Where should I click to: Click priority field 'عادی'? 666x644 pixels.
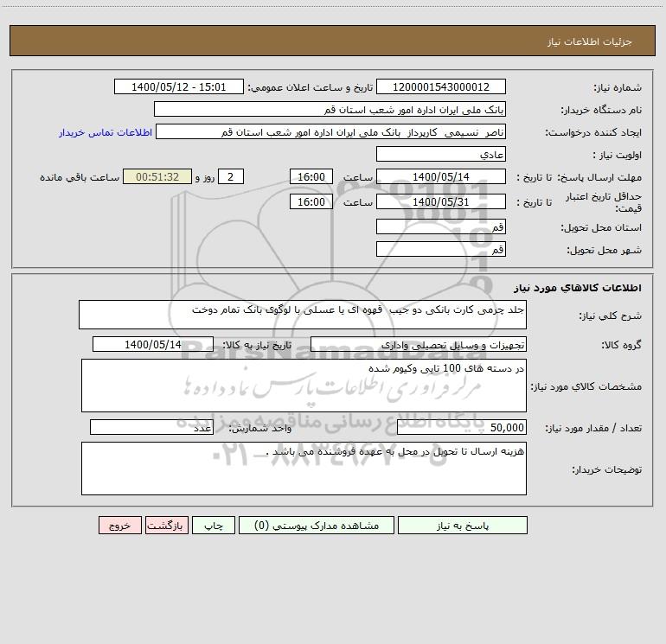coord(441,154)
